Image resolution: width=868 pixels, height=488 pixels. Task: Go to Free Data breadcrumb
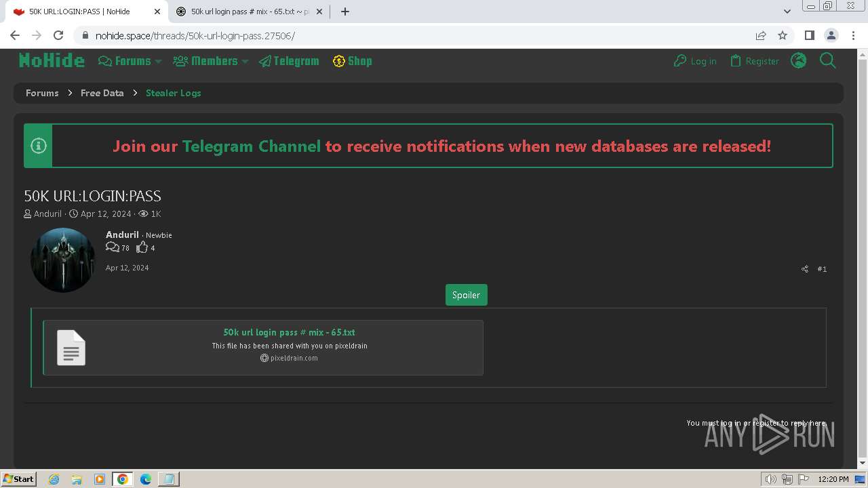pos(102,93)
